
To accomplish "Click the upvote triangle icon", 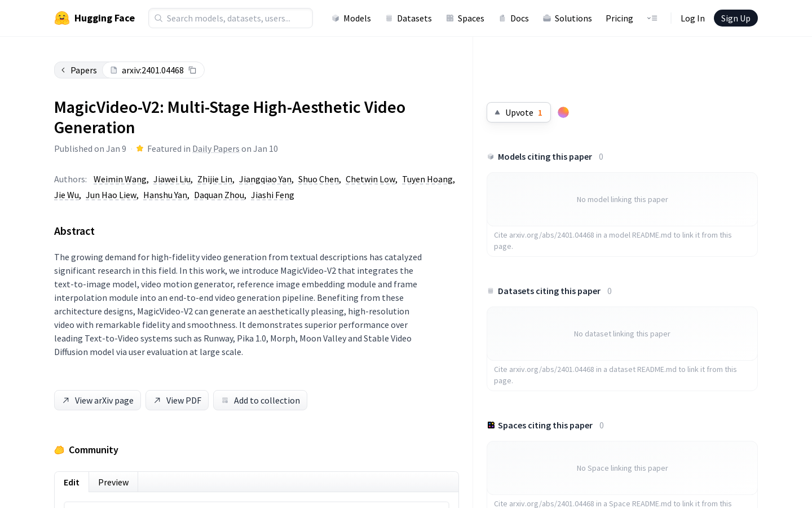I will click(497, 112).
